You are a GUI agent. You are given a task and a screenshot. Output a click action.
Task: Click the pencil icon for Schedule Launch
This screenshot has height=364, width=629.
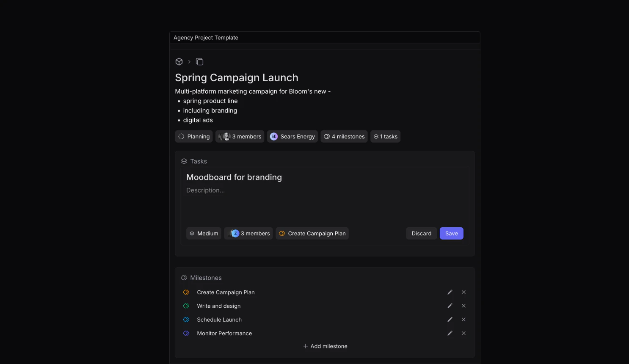(x=450, y=320)
